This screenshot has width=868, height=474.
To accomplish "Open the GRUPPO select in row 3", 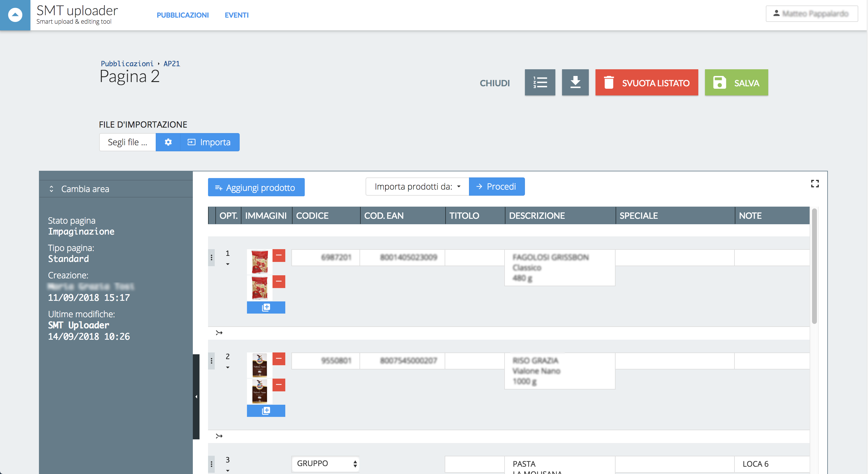I will pyautogui.click(x=325, y=464).
